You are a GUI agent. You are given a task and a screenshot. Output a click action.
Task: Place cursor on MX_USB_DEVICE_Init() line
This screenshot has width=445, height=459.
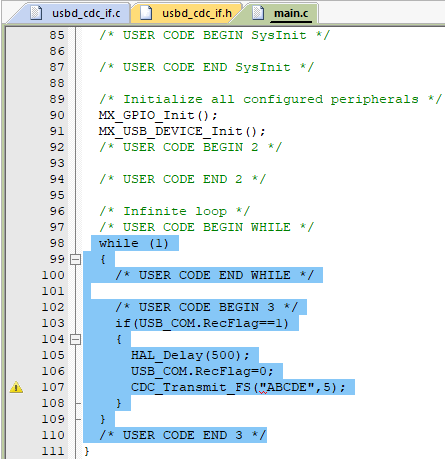pos(182,131)
